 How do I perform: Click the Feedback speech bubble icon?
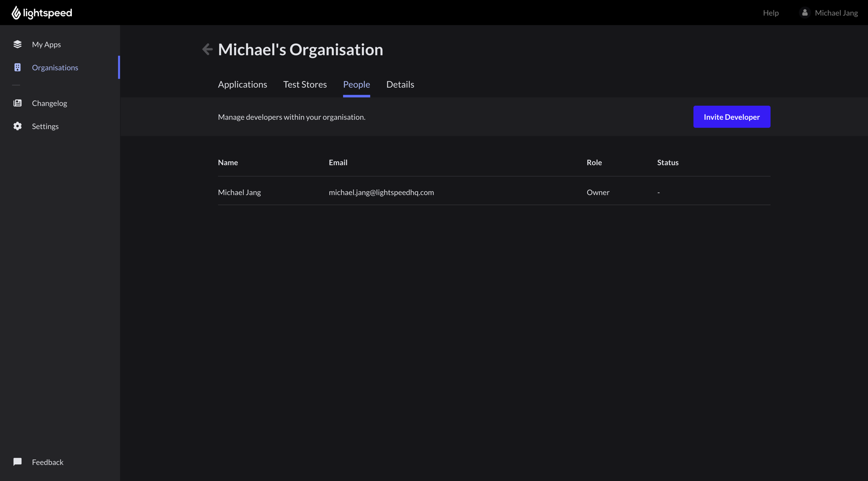[17, 462]
